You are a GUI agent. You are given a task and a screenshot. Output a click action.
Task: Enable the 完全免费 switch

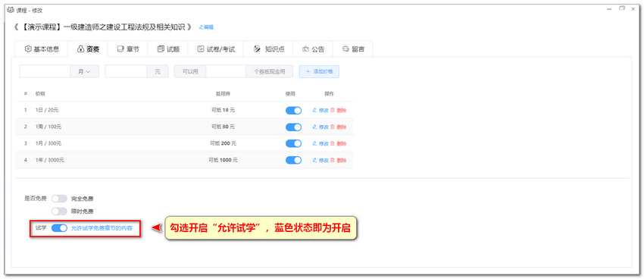point(59,199)
